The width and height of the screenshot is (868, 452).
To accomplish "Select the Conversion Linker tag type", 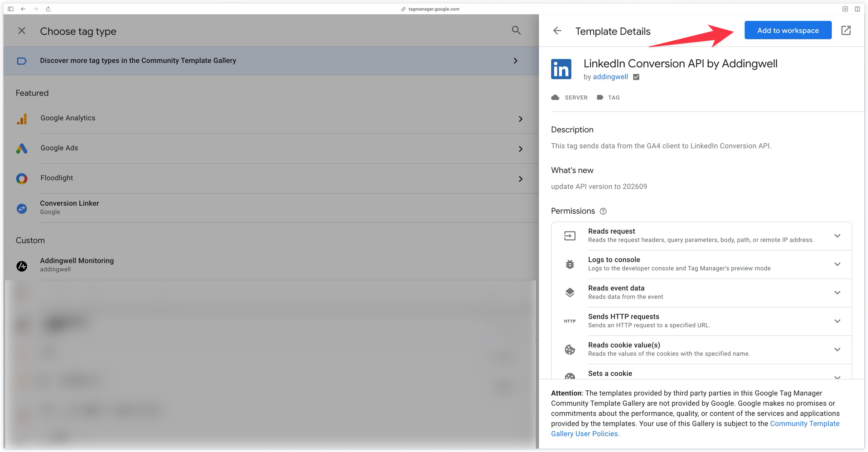I will pyautogui.click(x=271, y=208).
